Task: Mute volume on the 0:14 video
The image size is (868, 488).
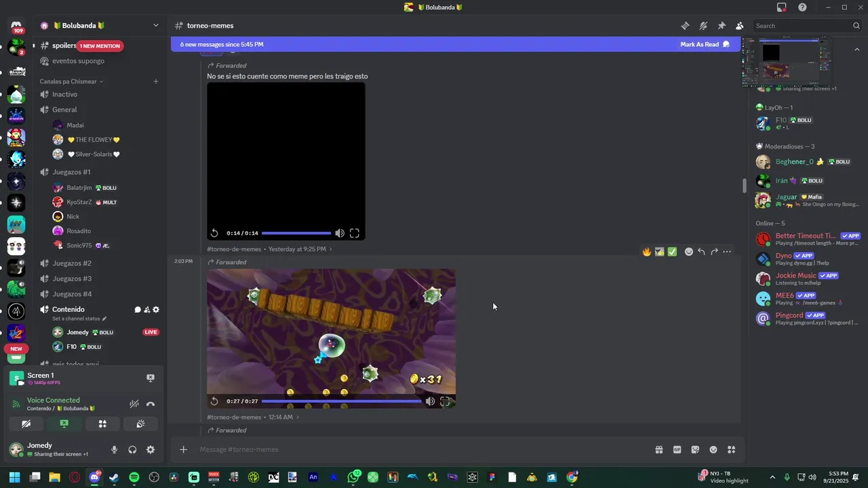Action: [x=340, y=233]
